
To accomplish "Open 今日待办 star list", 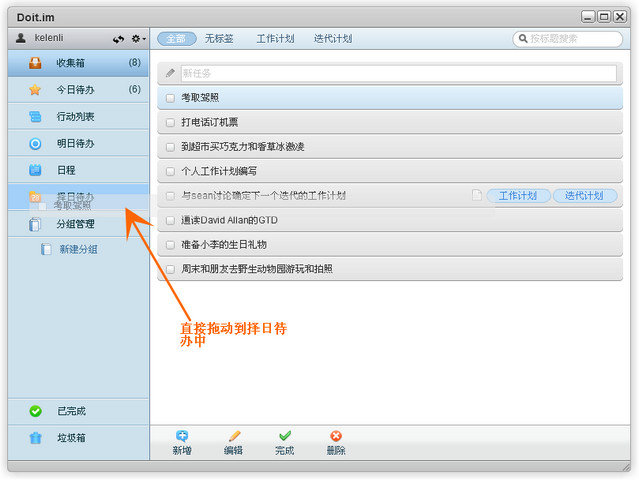I will click(x=74, y=90).
